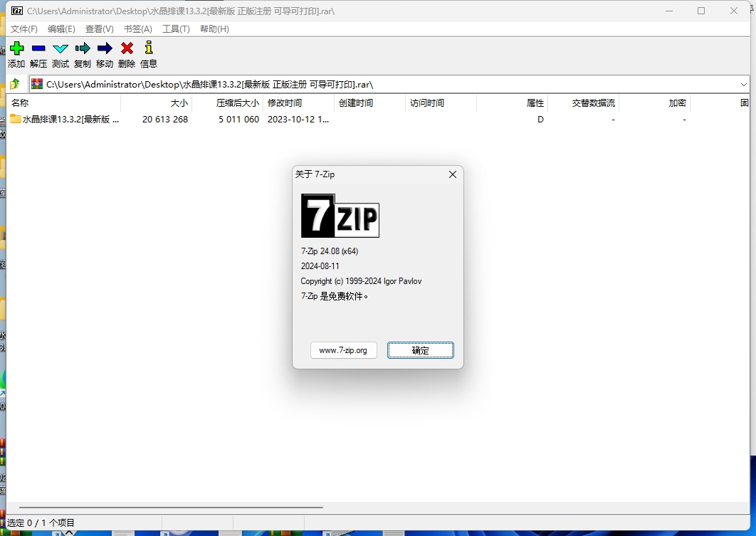Open the 工具(T) menu
The height and width of the screenshot is (536, 756).
pyautogui.click(x=176, y=29)
